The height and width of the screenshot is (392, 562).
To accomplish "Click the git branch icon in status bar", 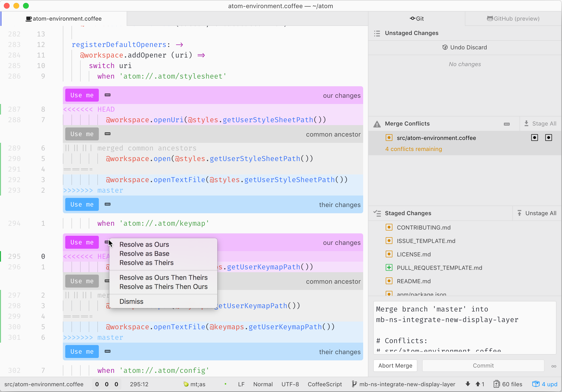I will (x=354, y=384).
